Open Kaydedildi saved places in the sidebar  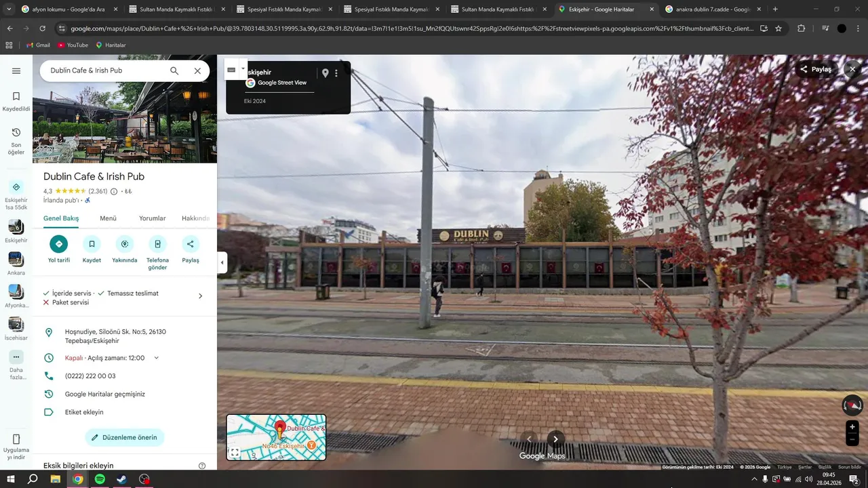16,102
